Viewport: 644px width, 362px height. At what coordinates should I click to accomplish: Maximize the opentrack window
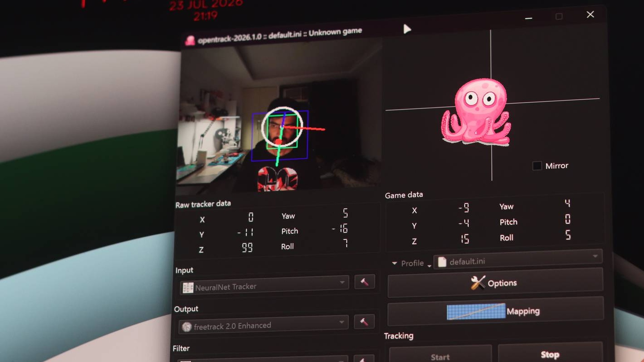pyautogui.click(x=559, y=16)
